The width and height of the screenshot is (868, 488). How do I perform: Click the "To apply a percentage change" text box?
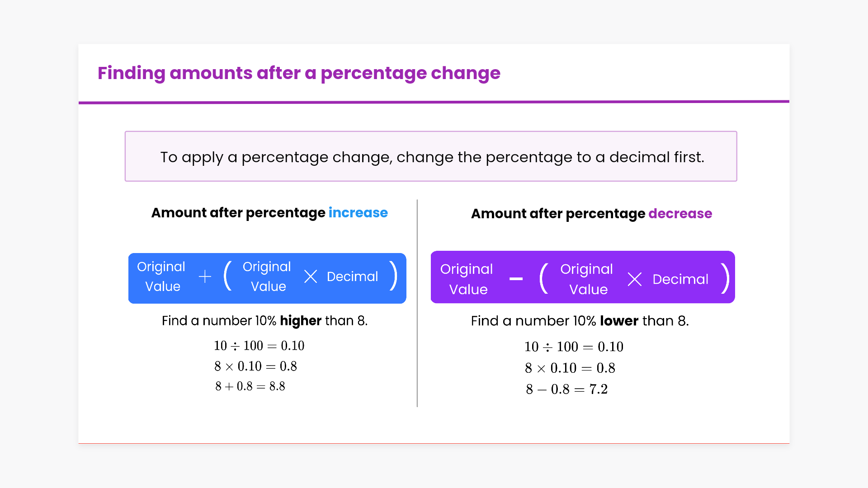(x=431, y=157)
